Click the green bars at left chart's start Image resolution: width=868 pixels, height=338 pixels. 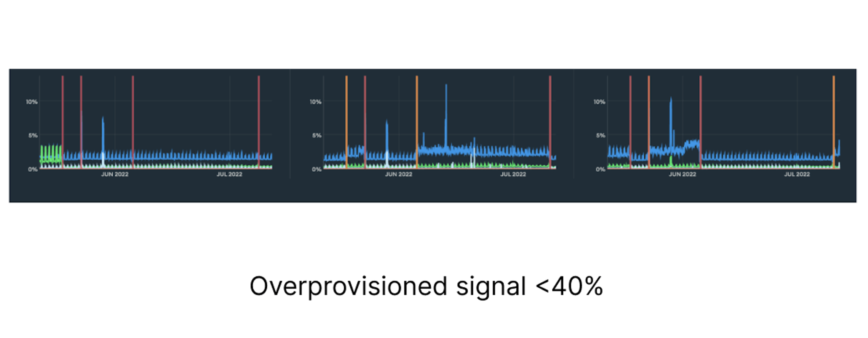pyautogui.click(x=51, y=153)
